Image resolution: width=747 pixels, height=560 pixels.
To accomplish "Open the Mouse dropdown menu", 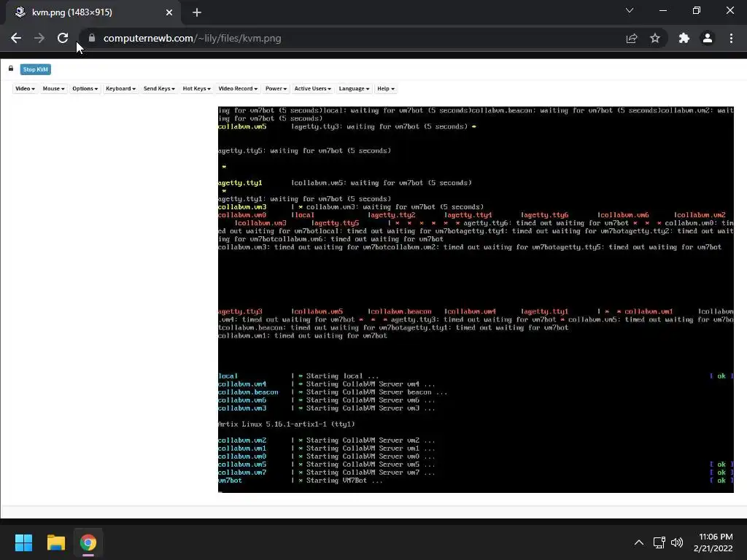I will (x=53, y=88).
